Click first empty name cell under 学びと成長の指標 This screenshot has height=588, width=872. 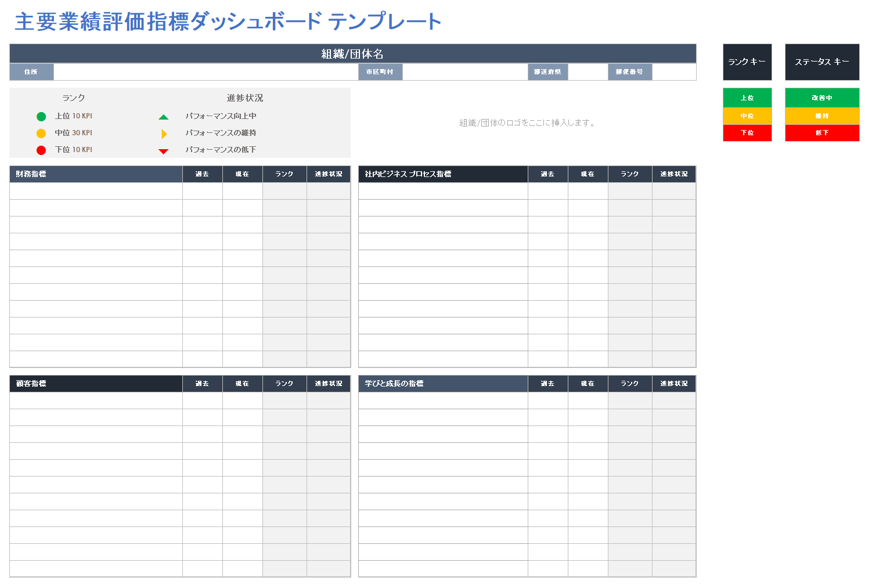click(x=443, y=401)
